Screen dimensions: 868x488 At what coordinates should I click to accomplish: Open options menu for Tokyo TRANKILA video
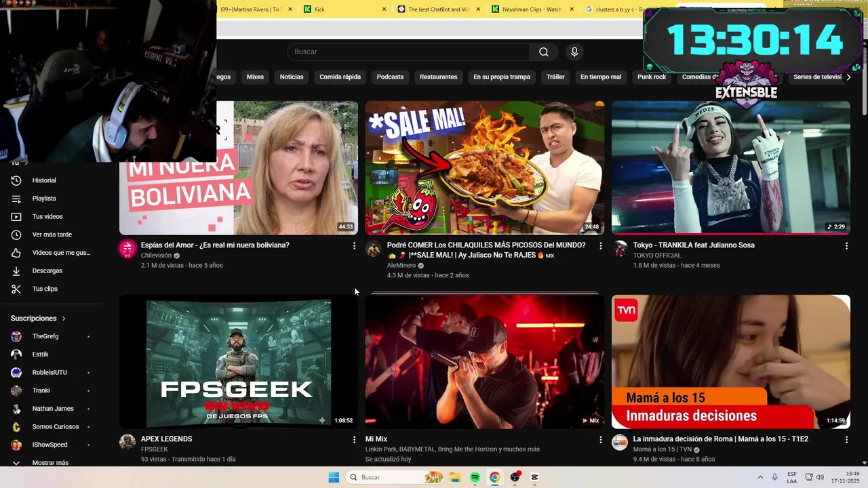click(x=846, y=246)
